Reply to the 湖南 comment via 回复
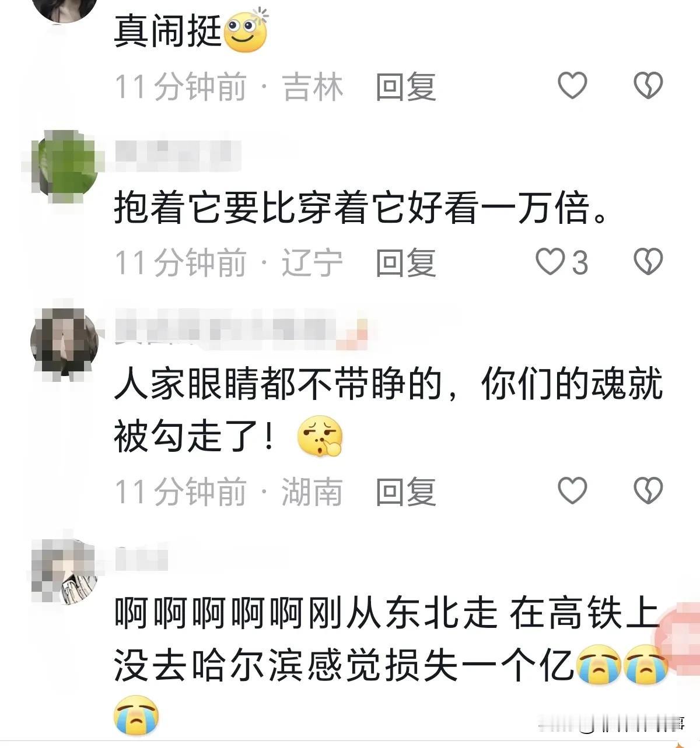 click(406, 491)
